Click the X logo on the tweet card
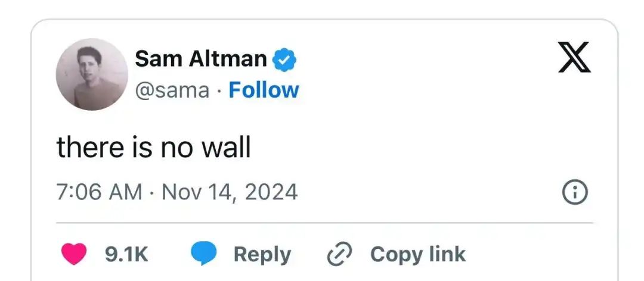Screen dimensions: 644x281 pos(574,58)
